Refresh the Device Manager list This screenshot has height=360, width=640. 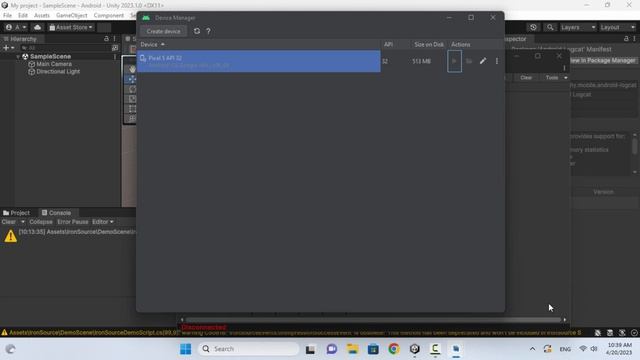tap(197, 31)
